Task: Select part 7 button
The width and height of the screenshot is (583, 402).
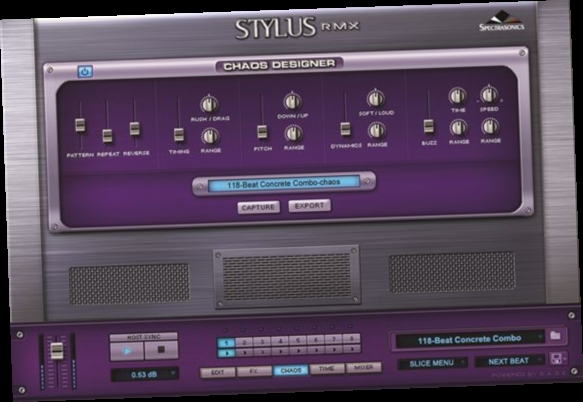Action: click(x=334, y=339)
